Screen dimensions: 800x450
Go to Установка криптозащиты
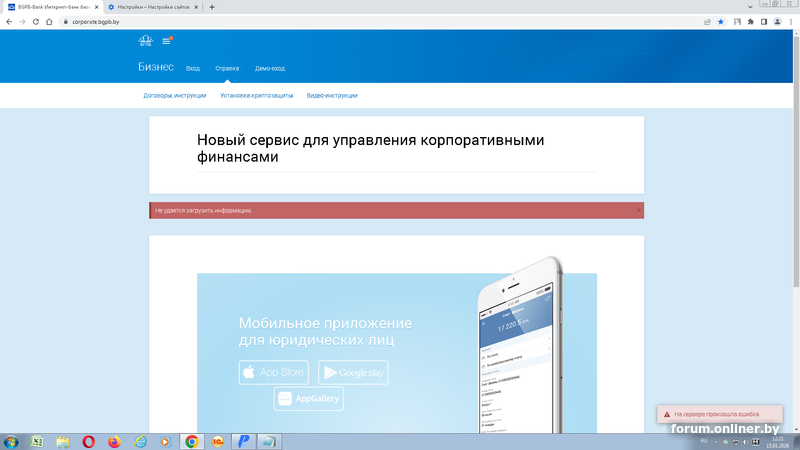(x=257, y=95)
